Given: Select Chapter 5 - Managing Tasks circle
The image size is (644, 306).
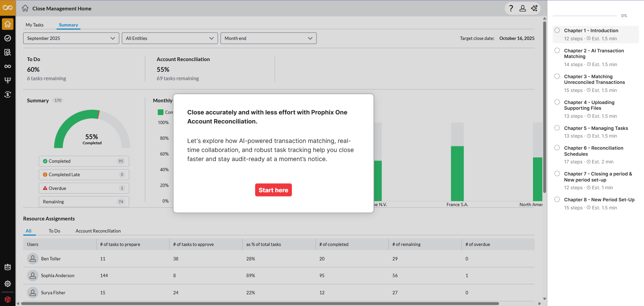Looking at the screenshot, I should [557, 128].
